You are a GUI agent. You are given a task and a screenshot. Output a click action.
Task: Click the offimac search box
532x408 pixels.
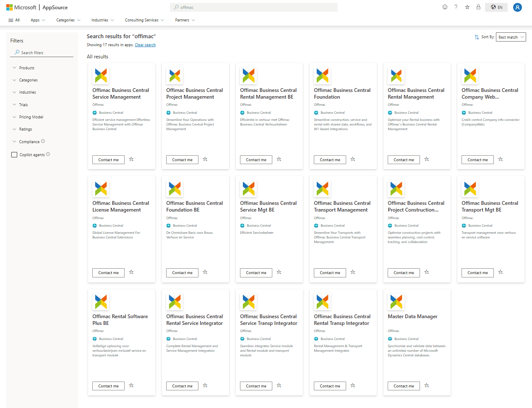click(254, 7)
